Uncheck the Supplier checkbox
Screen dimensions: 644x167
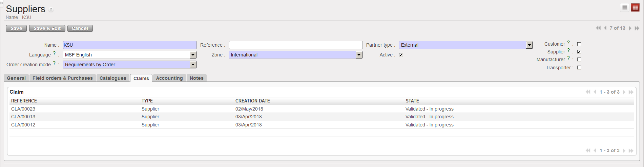pyautogui.click(x=579, y=52)
